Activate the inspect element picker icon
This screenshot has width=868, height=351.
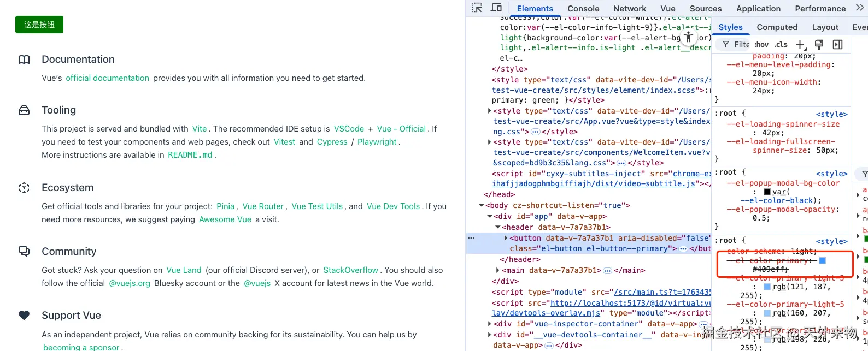click(477, 8)
